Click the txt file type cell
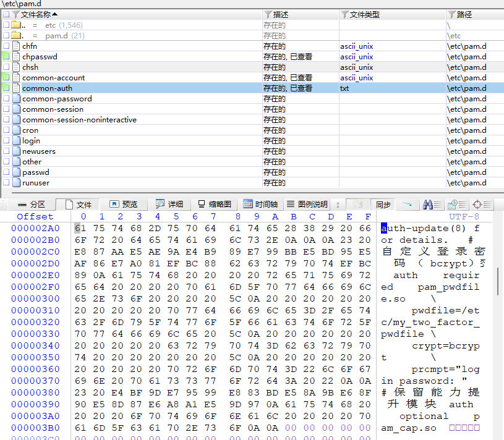 (x=344, y=88)
